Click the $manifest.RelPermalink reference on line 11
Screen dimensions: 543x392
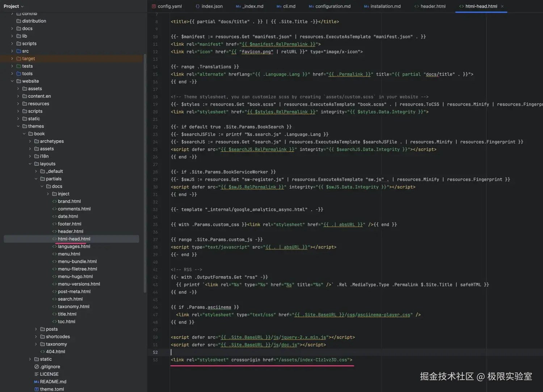tap(278, 44)
